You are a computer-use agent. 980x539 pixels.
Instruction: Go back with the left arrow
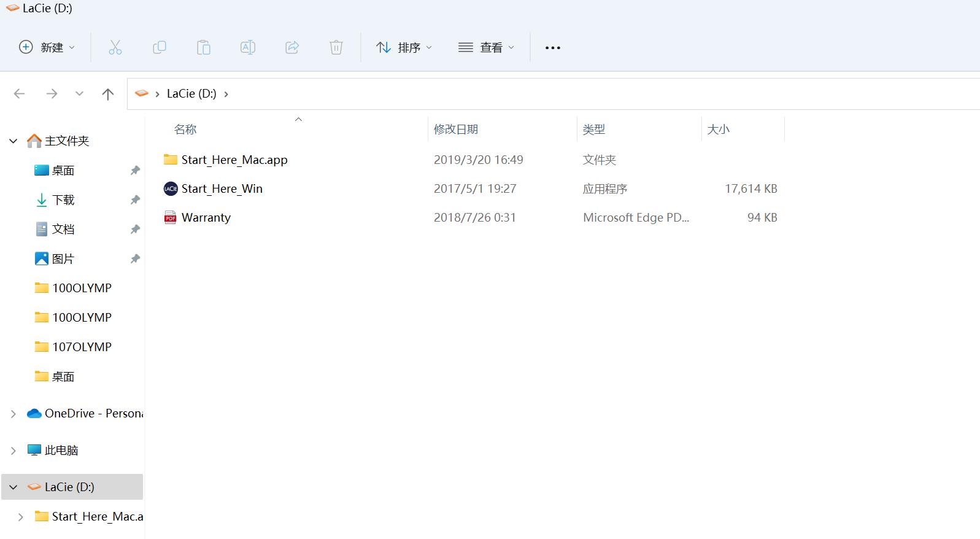pos(20,94)
